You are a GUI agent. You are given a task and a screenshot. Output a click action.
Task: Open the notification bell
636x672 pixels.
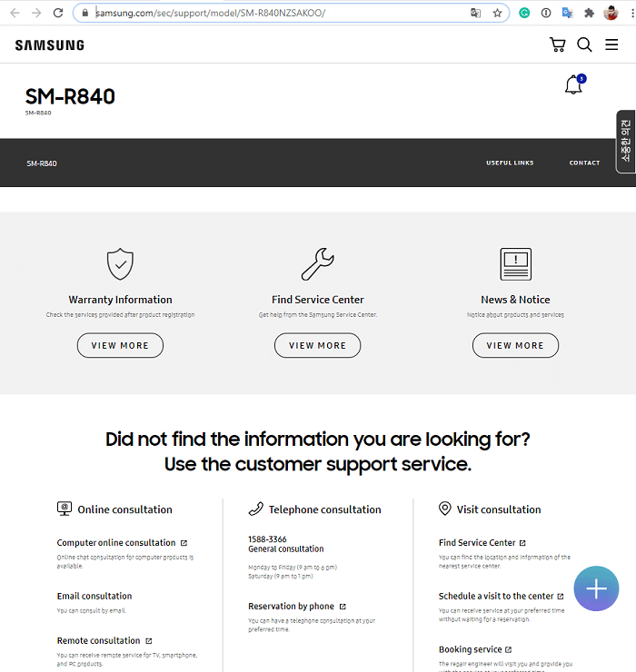[x=573, y=85]
